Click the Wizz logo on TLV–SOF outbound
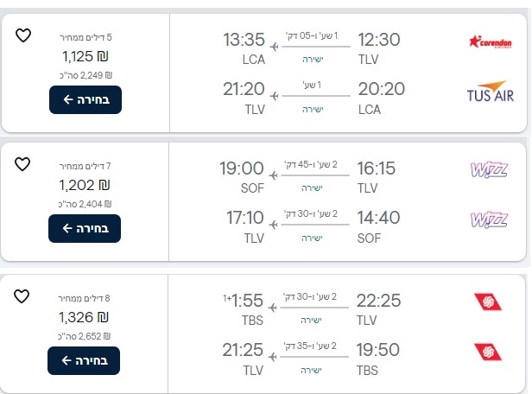The image size is (532, 394). pyautogui.click(x=490, y=168)
